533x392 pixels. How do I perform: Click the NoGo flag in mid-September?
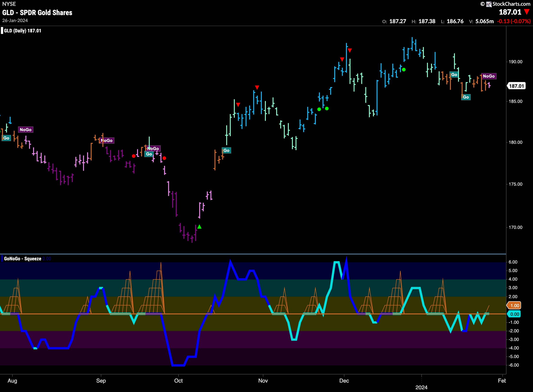(x=153, y=149)
